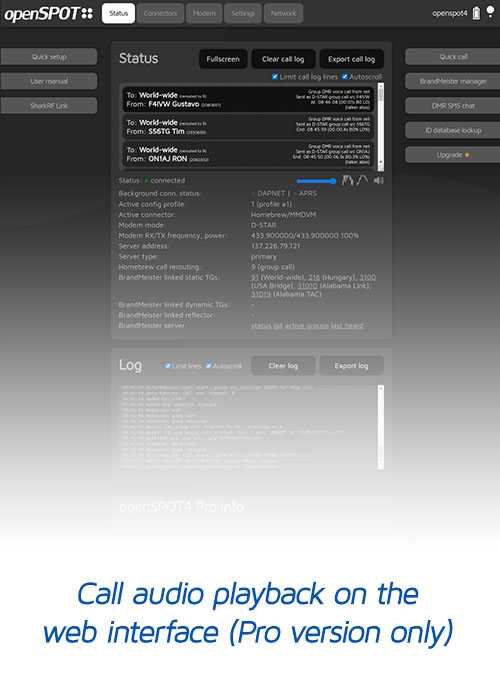
Task: Switch to the Modem tab
Action: (x=204, y=13)
